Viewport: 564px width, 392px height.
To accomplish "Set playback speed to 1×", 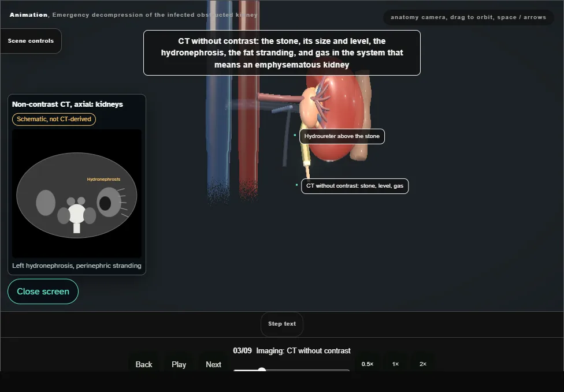I will (x=395, y=364).
